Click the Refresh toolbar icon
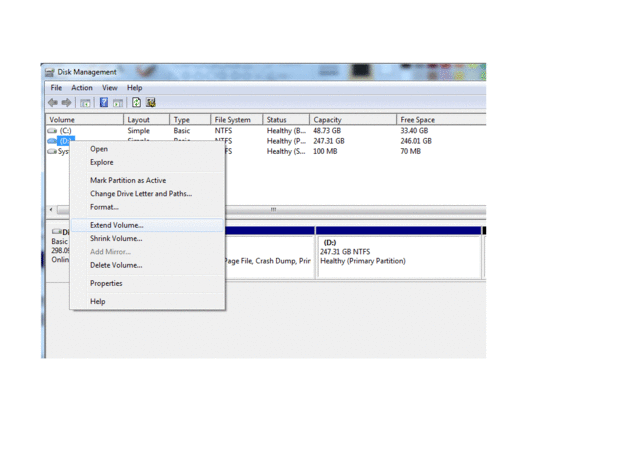This screenshot has height=465, width=620. tap(136, 103)
